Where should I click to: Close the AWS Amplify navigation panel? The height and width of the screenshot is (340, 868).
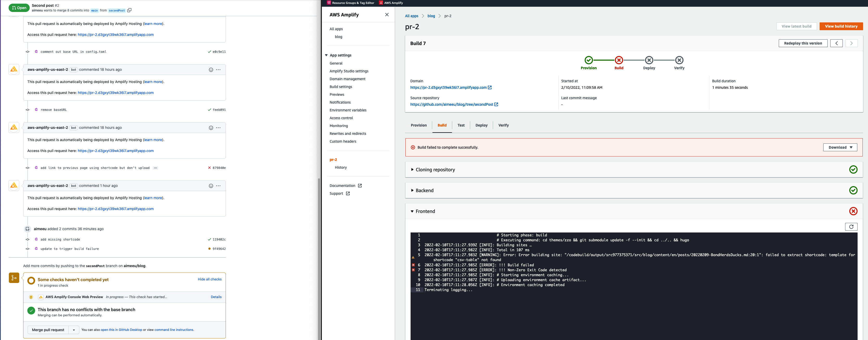[386, 15]
